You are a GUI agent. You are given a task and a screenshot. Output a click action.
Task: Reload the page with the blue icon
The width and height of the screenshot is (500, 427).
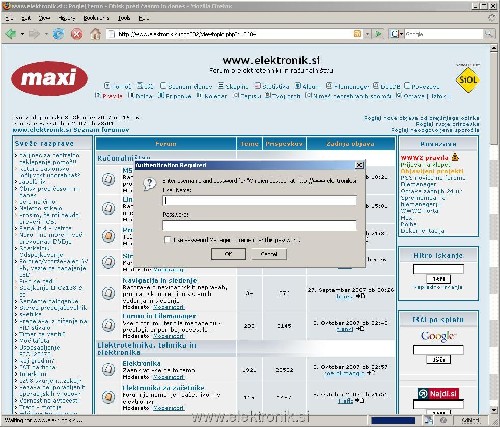(58, 34)
